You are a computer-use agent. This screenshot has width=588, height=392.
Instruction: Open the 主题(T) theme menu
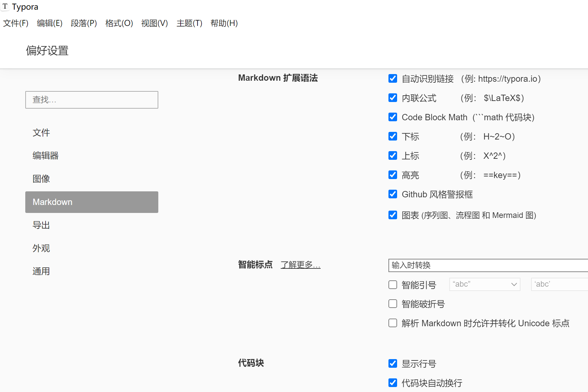[189, 23]
